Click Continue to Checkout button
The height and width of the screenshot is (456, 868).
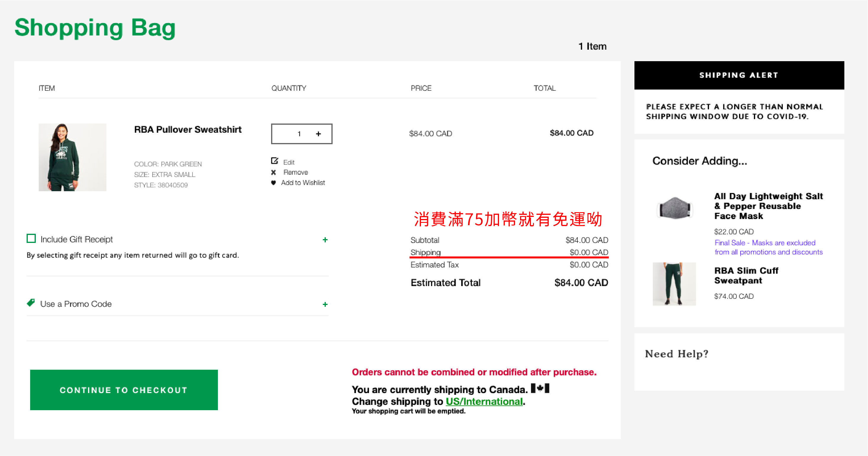pos(124,390)
